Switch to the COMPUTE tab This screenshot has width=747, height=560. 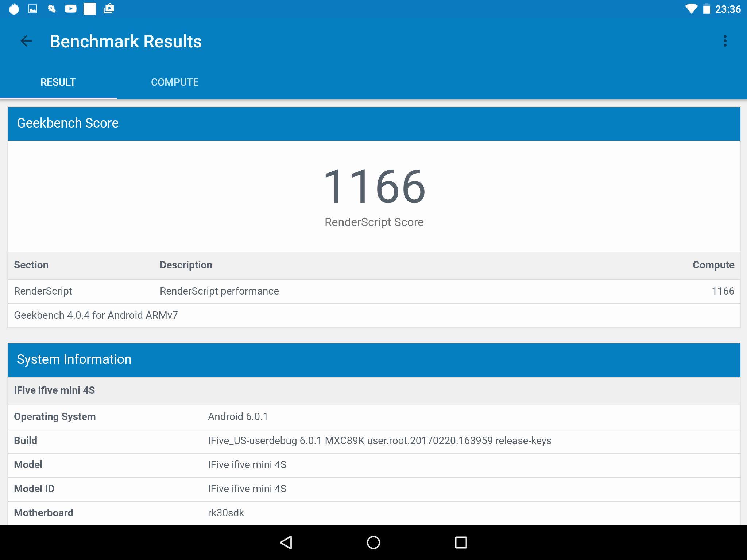[175, 82]
